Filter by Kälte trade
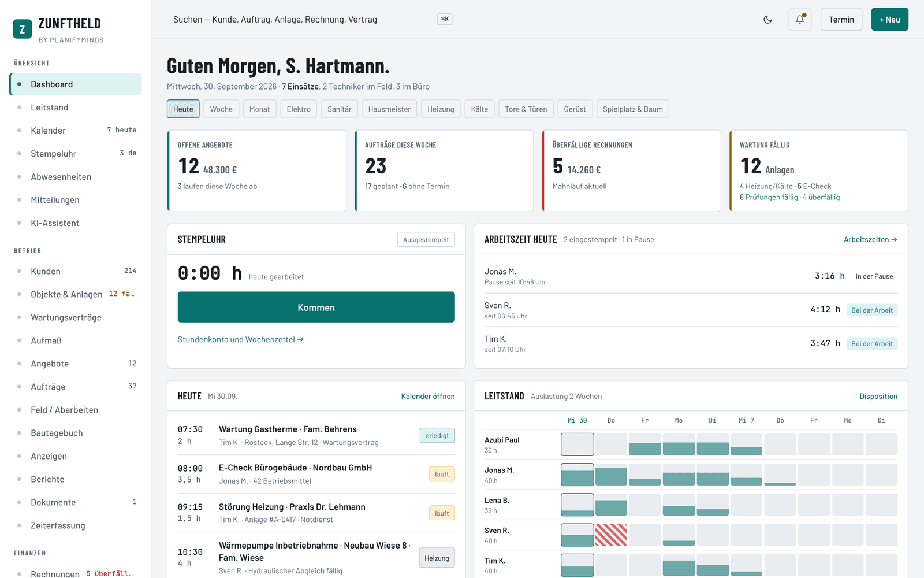This screenshot has height=578, width=924. pos(479,109)
